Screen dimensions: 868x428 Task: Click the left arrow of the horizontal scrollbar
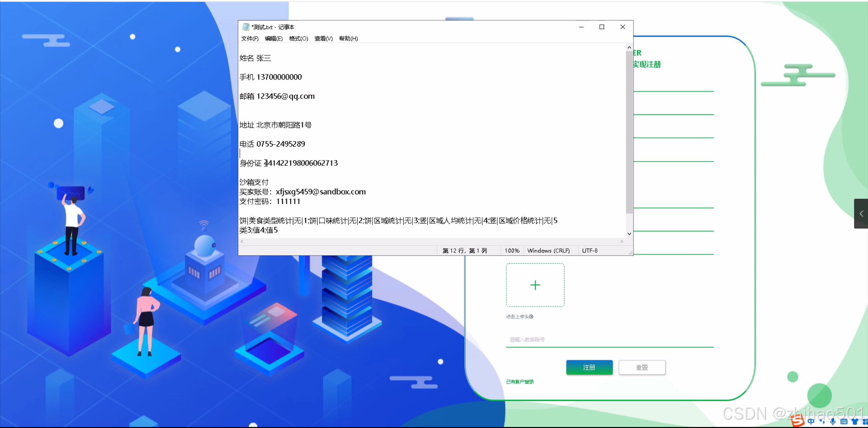click(242, 241)
